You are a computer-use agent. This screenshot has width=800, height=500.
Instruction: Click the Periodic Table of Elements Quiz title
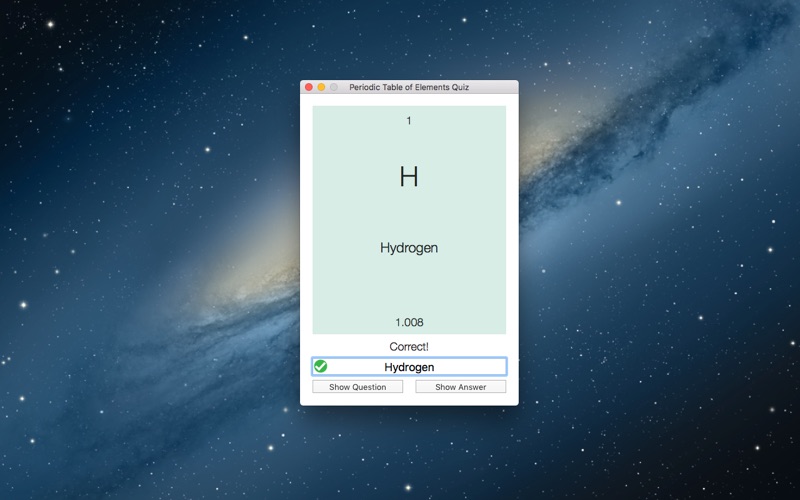408,88
